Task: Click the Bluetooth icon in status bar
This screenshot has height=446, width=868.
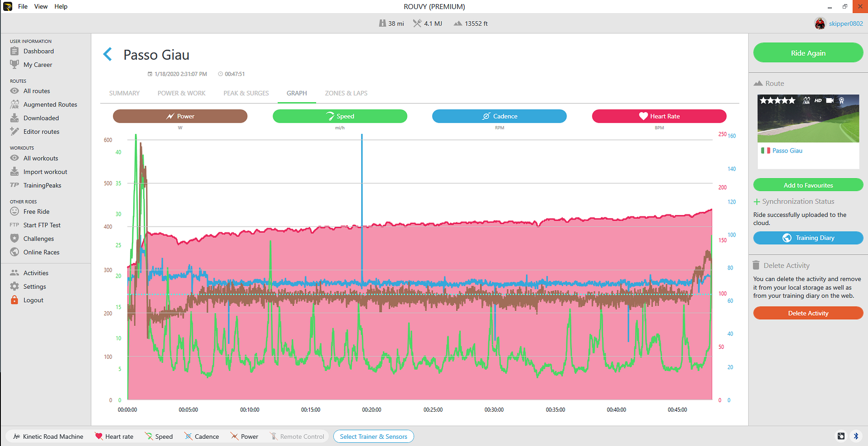Action: pos(856,436)
